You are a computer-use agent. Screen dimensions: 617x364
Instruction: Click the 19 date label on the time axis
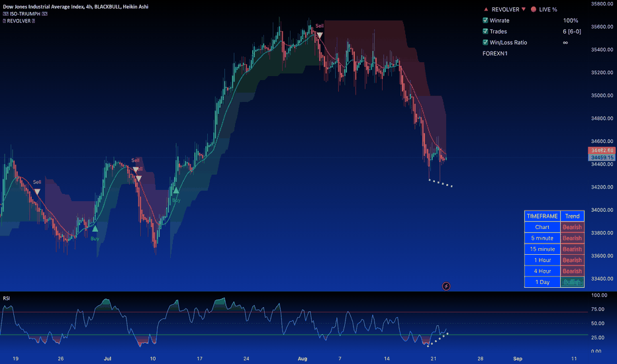pos(15,359)
